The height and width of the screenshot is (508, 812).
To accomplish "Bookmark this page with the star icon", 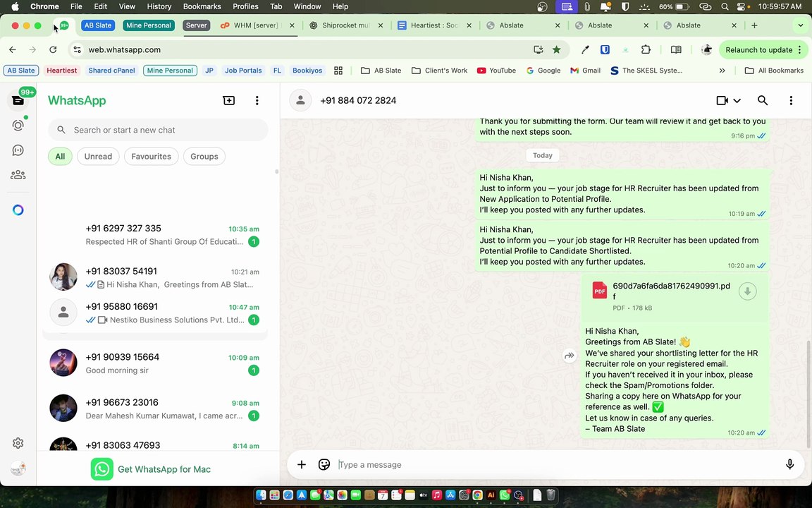I will pyautogui.click(x=557, y=50).
